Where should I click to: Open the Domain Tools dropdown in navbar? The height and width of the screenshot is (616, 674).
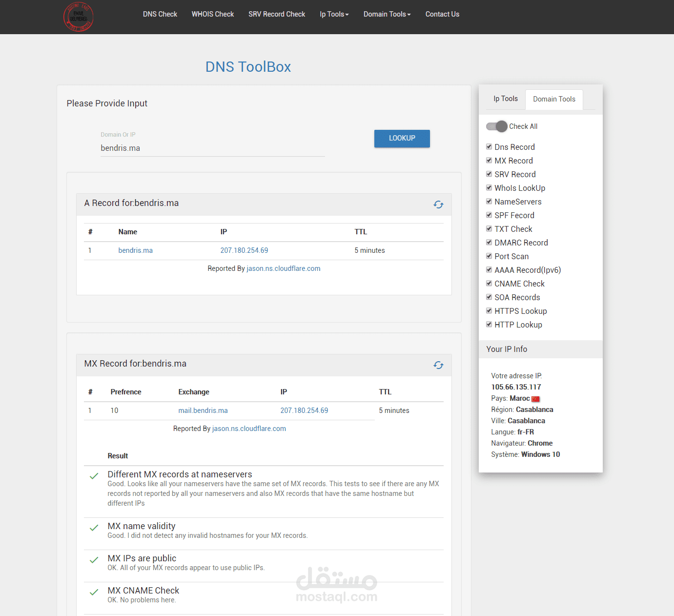pos(387,14)
